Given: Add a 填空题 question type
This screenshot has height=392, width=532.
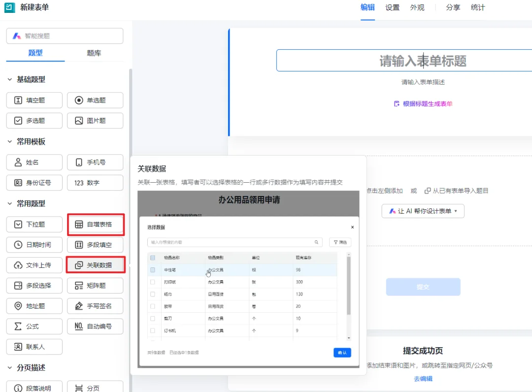Looking at the screenshot, I should click(x=34, y=100).
